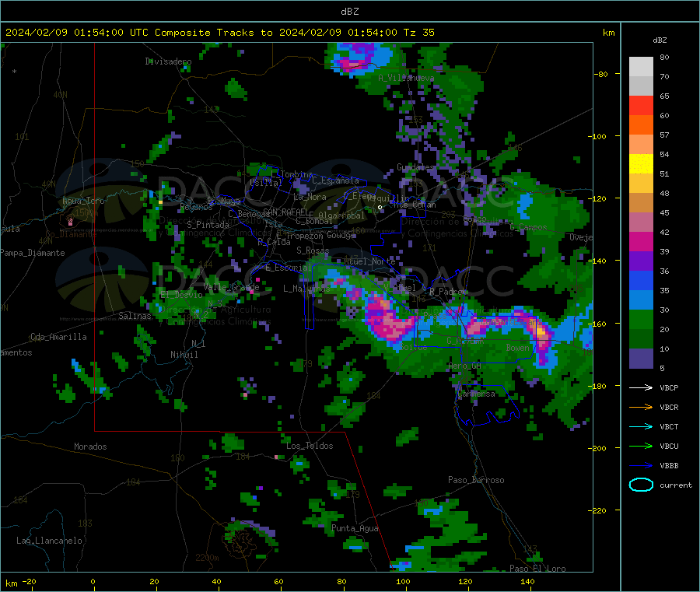Click the white VBCP arrow in legend
Screen dimensions: 700x592
[641, 387]
